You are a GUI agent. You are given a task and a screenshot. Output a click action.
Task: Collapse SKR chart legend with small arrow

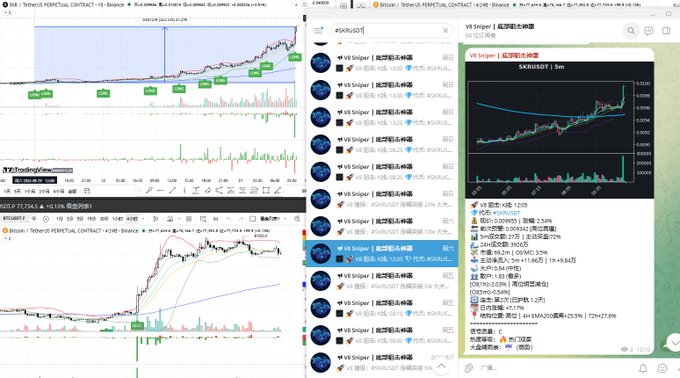coord(6,13)
